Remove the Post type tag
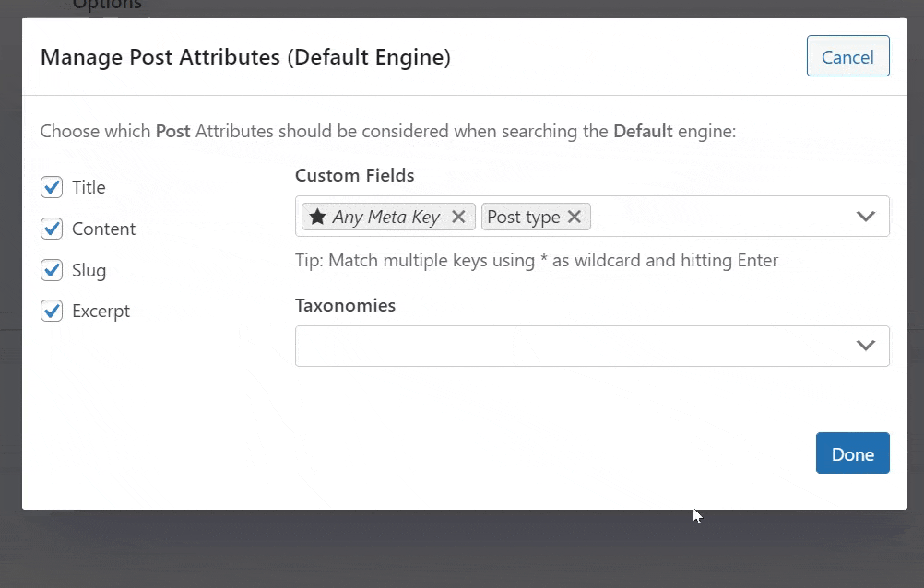Viewport: 924px width, 588px height. pyautogui.click(x=575, y=217)
